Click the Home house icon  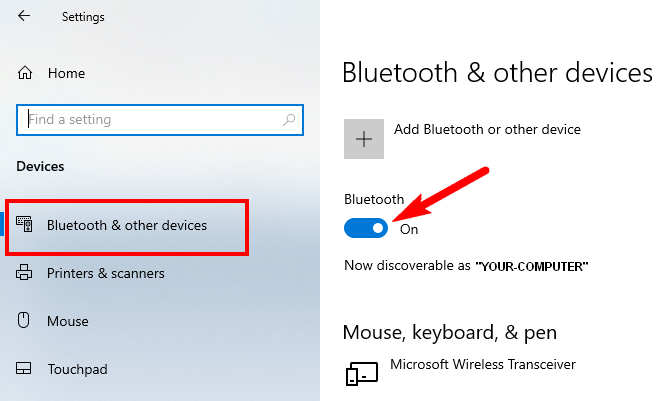point(25,73)
